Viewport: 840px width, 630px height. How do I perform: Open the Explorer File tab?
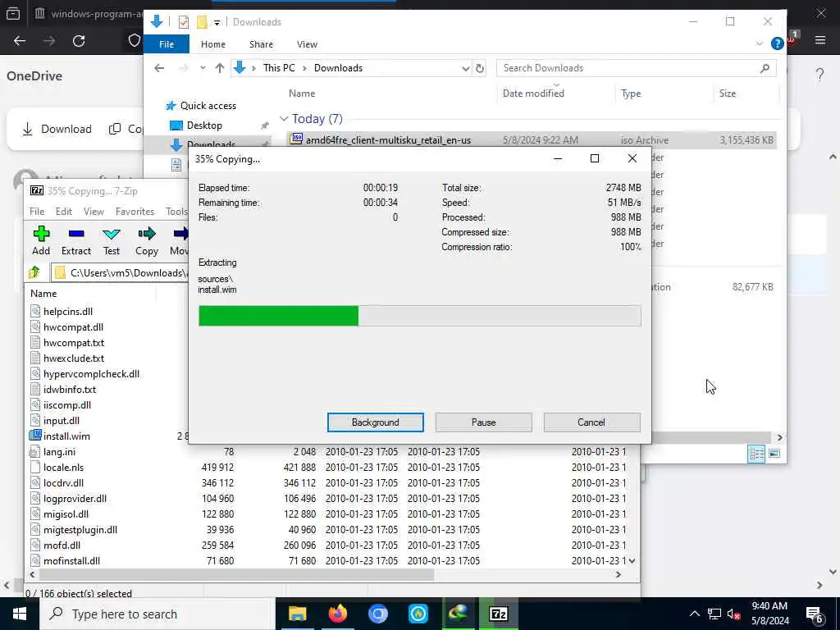click(167, 44)
